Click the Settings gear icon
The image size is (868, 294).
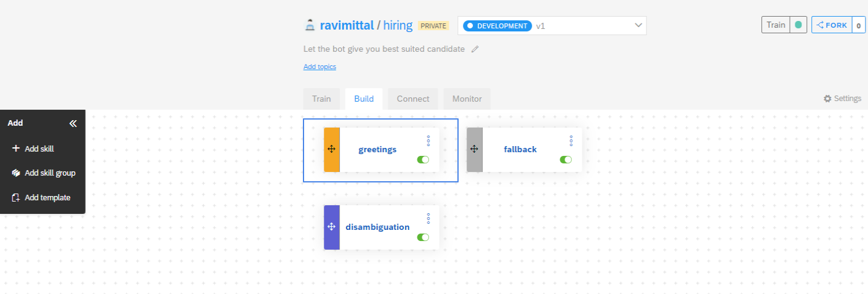[x=827, y=99]
